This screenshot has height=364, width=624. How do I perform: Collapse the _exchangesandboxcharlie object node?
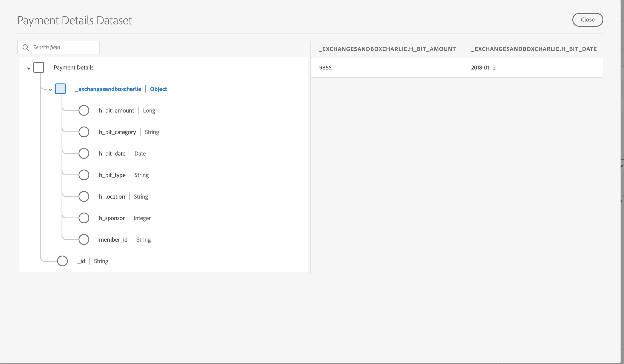point(50,90)
